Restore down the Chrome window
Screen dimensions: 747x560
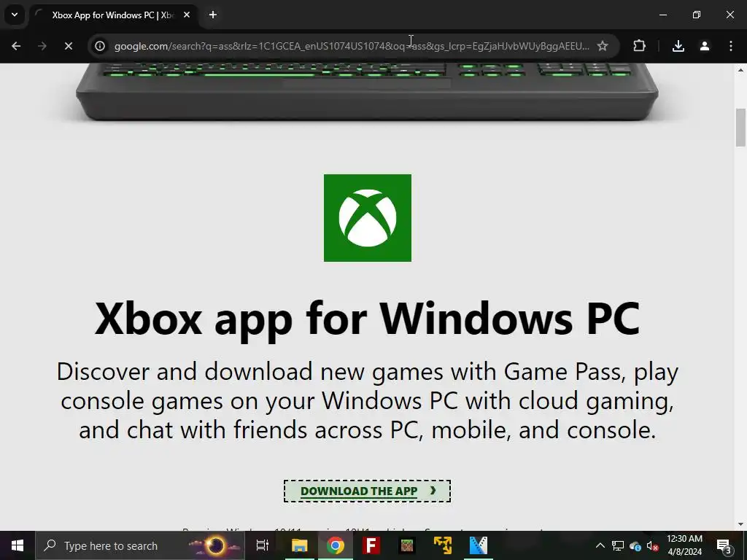coord(697,15)
